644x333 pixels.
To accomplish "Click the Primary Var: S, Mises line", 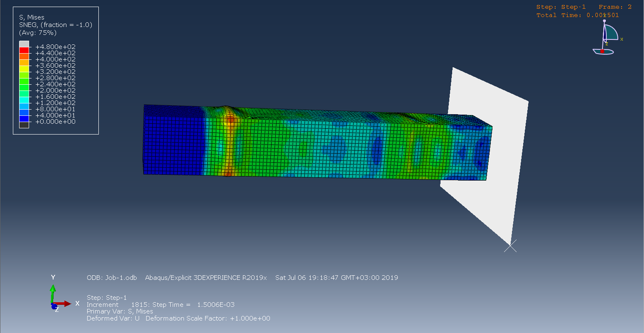I will (120, 311).
